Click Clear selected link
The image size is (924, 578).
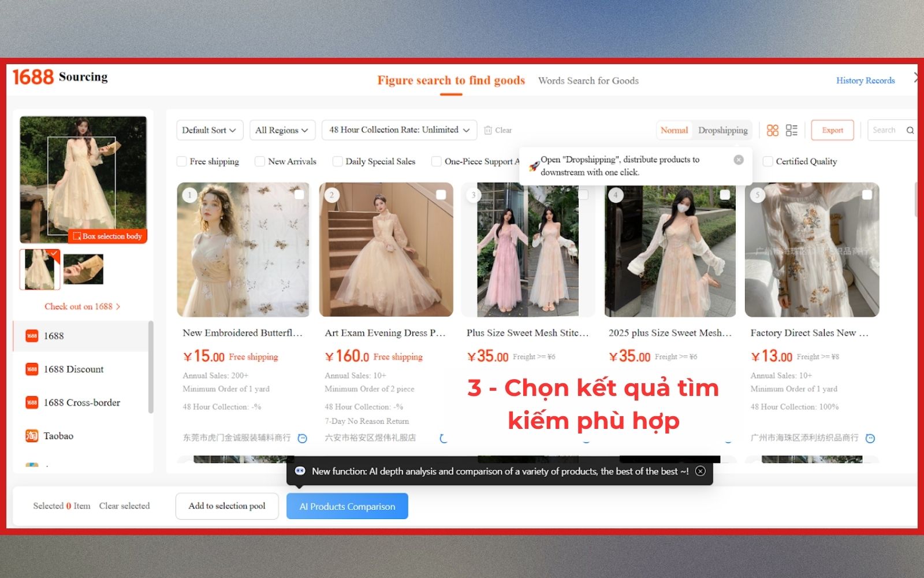point(124,506)
